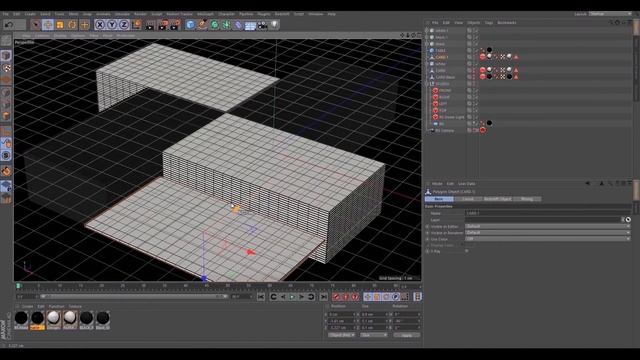Toggle Position keyframe recording icon
This screenshot has height=360, width=640.
(x=368, y=297)
